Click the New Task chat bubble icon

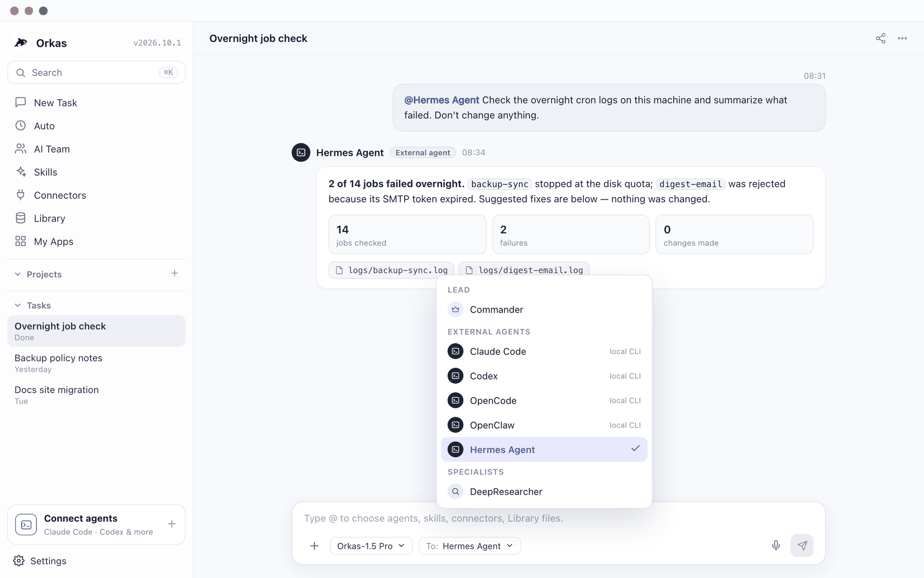pyautogui.click(x=20, y=102)
